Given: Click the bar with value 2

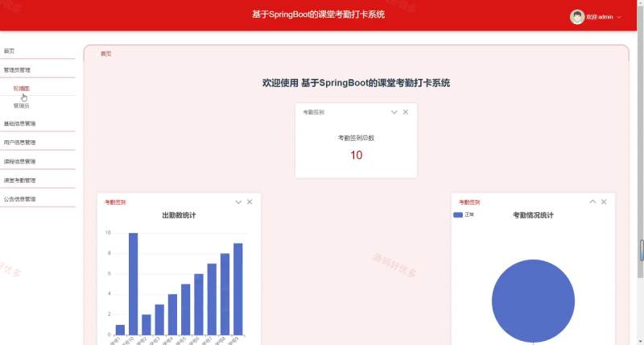Looking at the screenshot, I should [x=147, y=324].
